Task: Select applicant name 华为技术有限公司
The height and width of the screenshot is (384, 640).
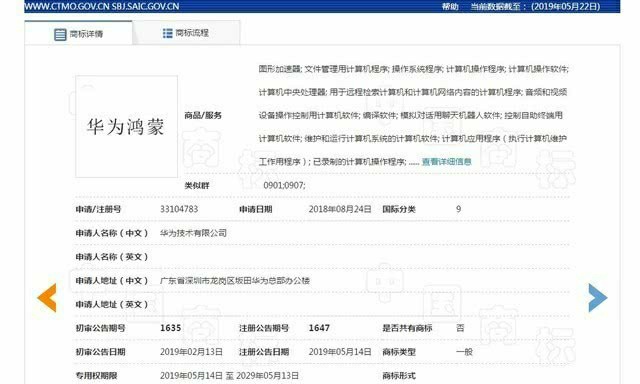Action: [x=193, y=233]
